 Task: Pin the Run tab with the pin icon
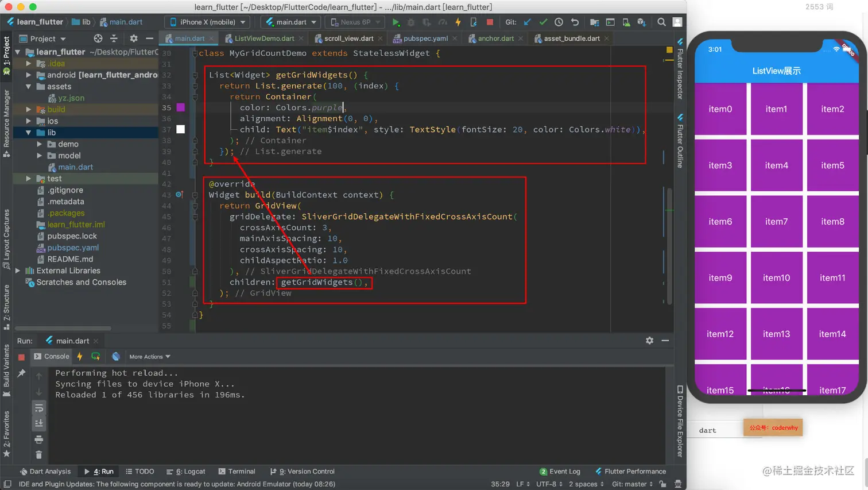(22, 373)
